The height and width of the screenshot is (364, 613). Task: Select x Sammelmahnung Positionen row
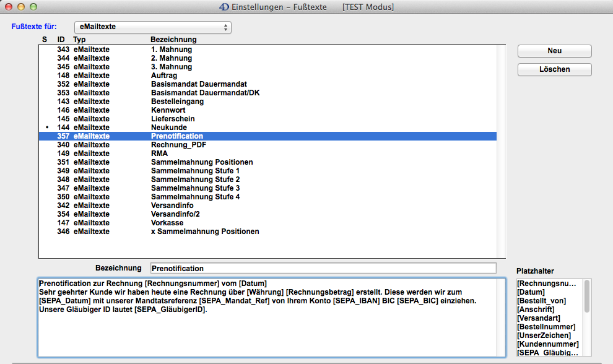click(205, 232)
